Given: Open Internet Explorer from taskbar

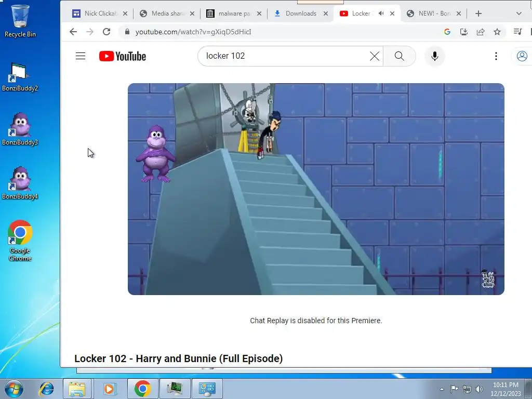Looking at the screenshot, I should [46, 389].
